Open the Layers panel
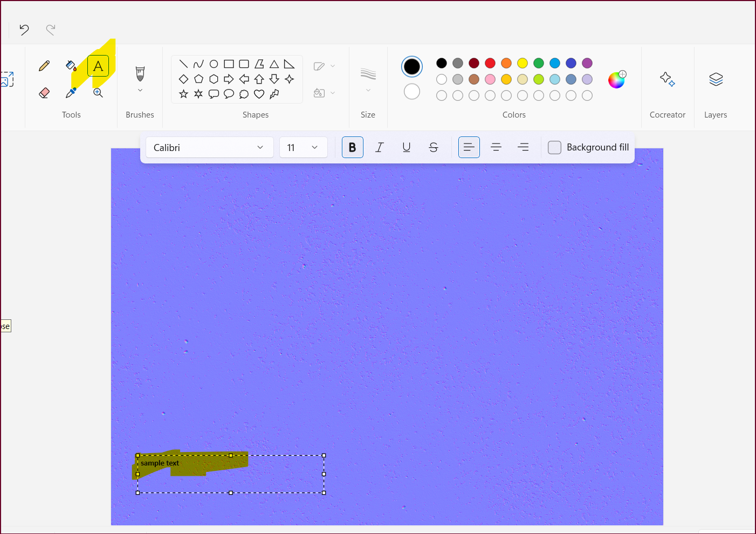The image size is (756, 534). pyautogui.click(x=716, y=79)
